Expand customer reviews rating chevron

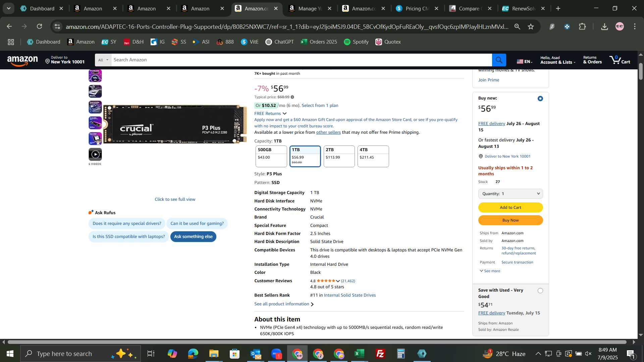tap(338, 281)
